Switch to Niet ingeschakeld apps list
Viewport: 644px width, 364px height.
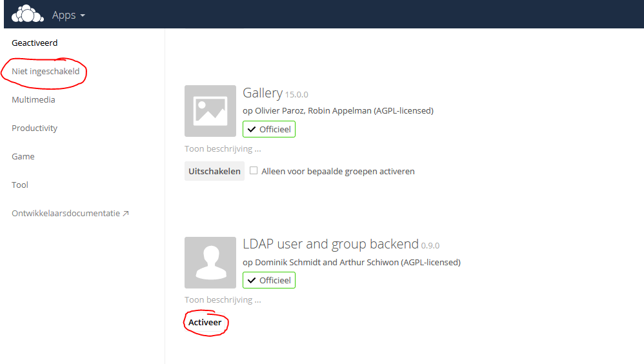(x=46, y=72)
